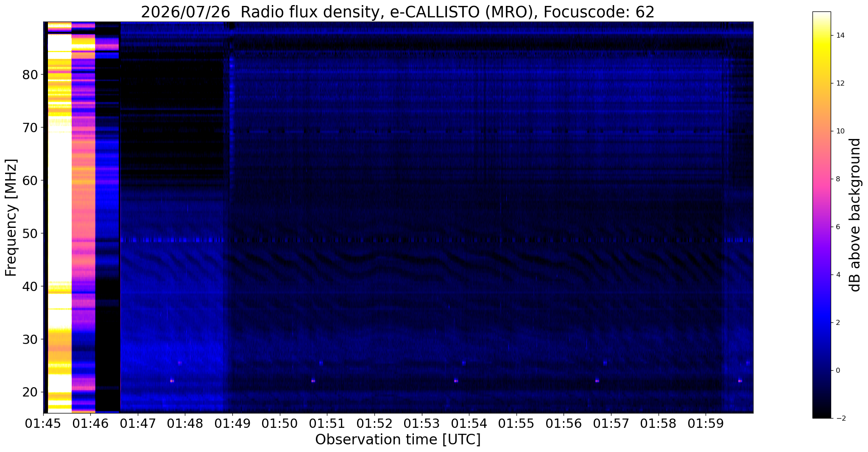Click the 20 MHz frequency tick label
This screenshot has height=452, width=868.
coord(30,393)
